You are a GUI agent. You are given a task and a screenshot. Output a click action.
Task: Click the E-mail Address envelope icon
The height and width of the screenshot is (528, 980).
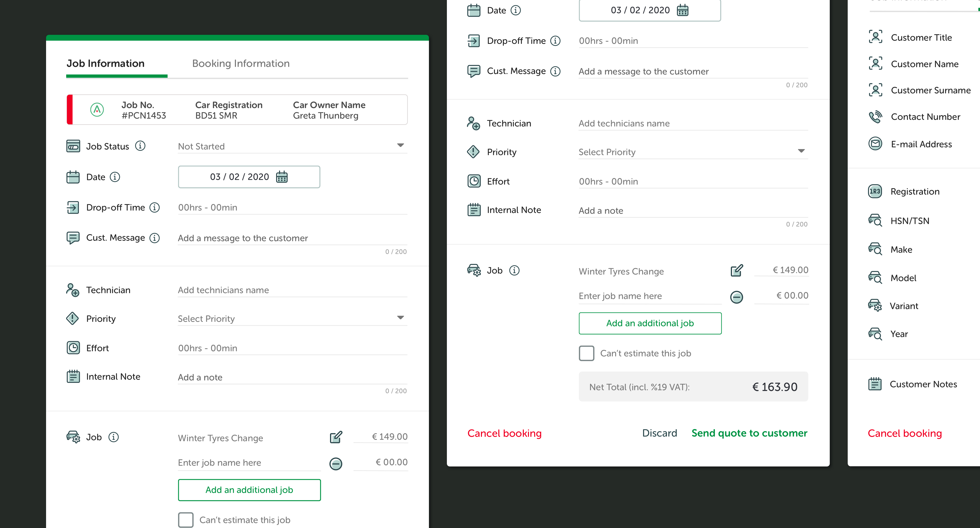click(x=875, y=143)
